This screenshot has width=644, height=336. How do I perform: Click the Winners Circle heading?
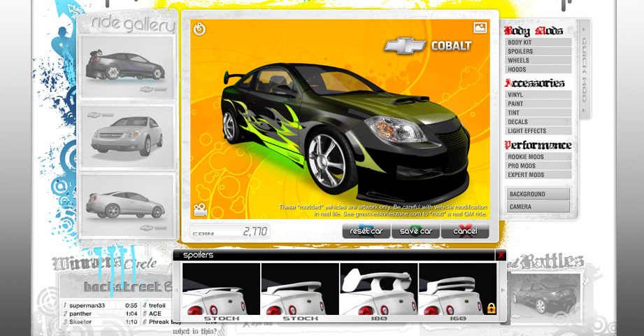pos(104,264)
